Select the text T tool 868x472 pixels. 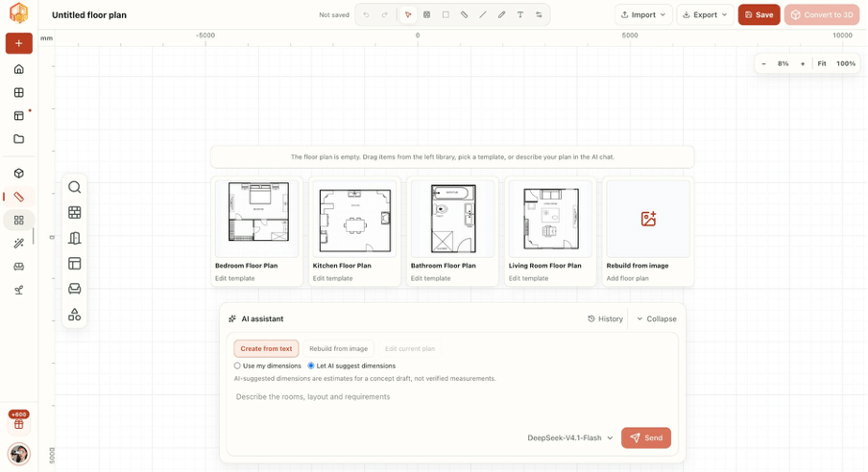(x=520, y=15)
